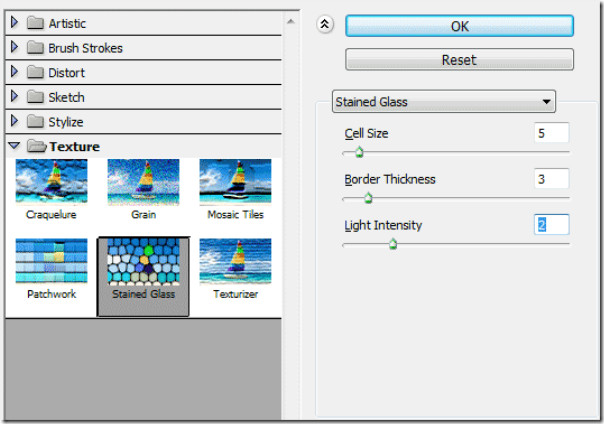
Task: Click the Sketch category label
Action: [x=66, y=97]
